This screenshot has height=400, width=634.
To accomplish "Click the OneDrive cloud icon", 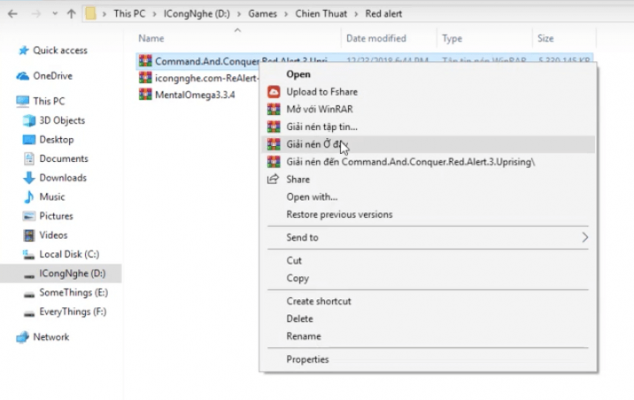I will coord(23,76).
